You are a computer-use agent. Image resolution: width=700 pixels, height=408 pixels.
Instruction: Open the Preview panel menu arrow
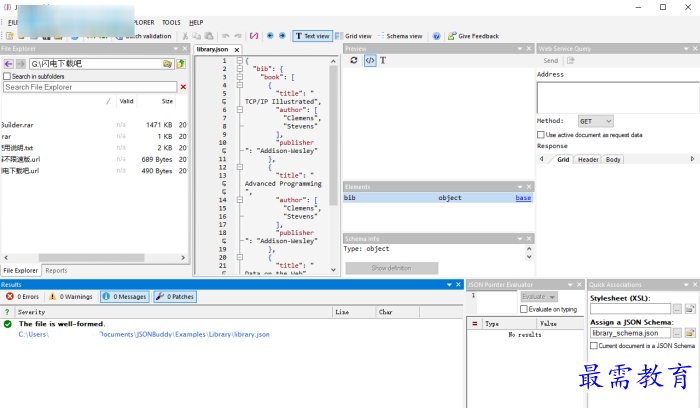520,49
